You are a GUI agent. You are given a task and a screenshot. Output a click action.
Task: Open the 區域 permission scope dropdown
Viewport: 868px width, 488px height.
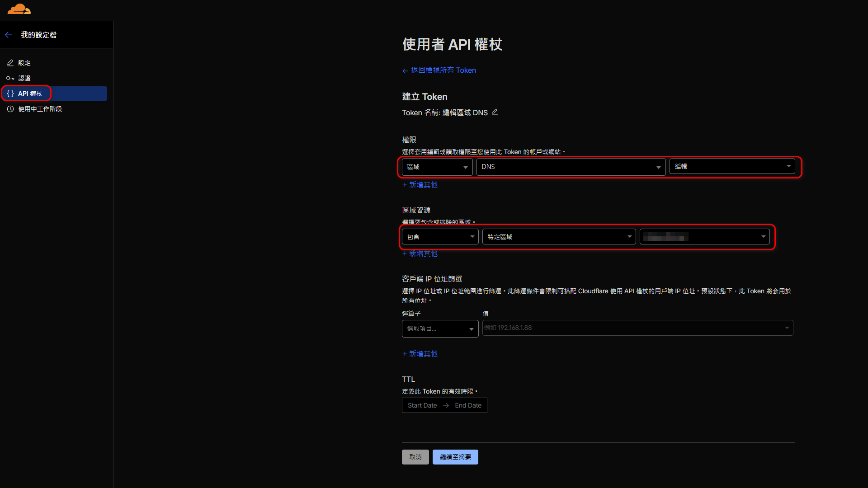point(437,167)
